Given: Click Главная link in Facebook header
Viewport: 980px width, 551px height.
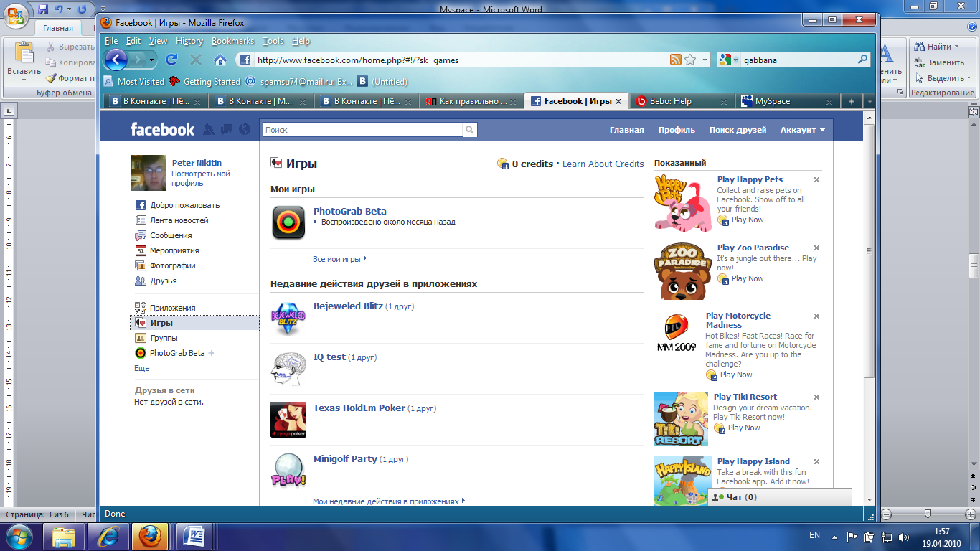Looking at the screenshot, I should pos(626,130).
